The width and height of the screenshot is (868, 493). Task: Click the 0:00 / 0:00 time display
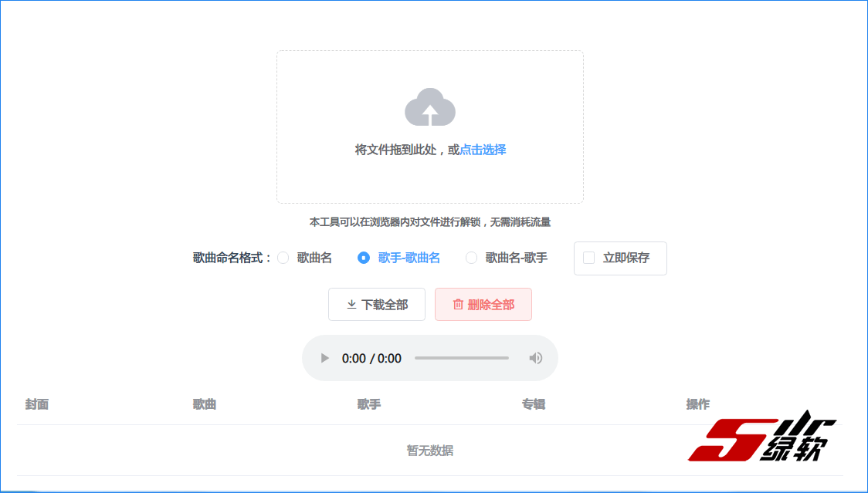click(371, 358)
